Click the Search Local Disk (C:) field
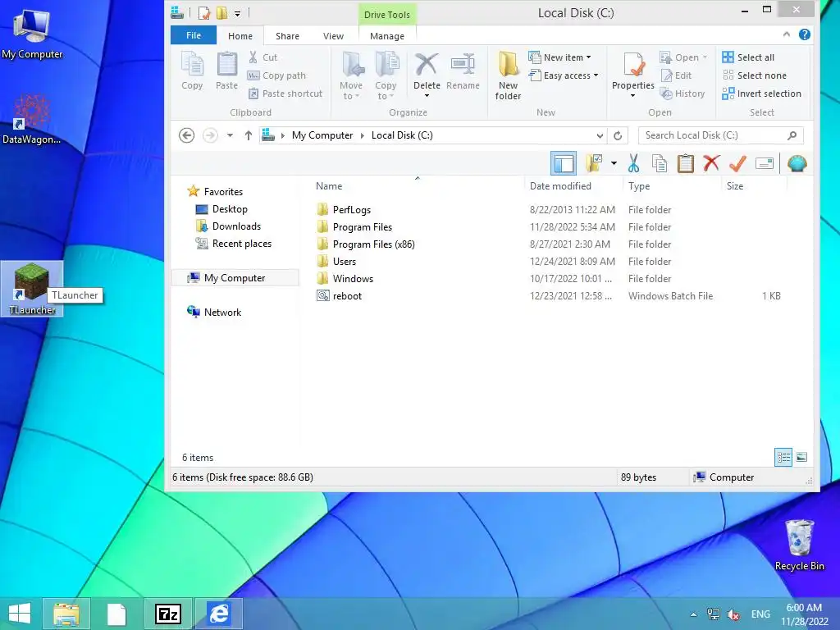 720,135
